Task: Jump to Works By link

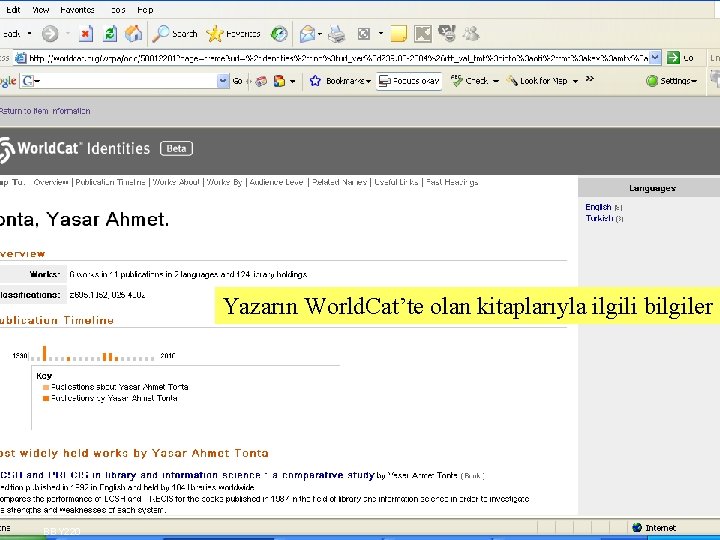Action: [224, 182]
